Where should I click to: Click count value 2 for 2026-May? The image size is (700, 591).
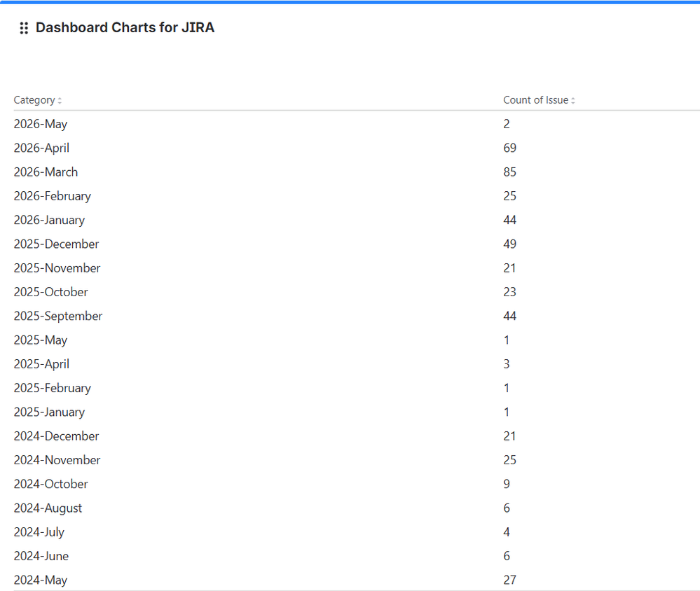tap(507, 124)
